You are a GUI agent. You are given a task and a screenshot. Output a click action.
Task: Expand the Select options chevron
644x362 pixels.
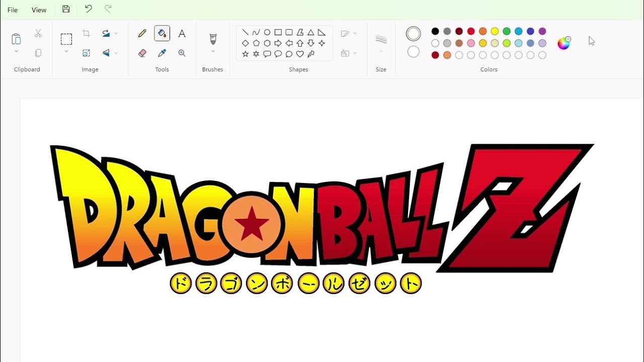pyautogui.click(x=66, y=51)
